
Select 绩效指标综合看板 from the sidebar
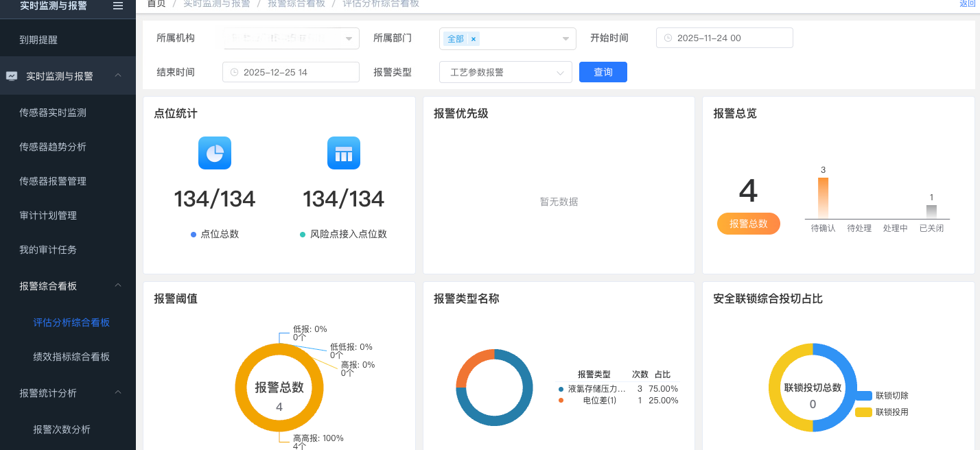[71, 357]
